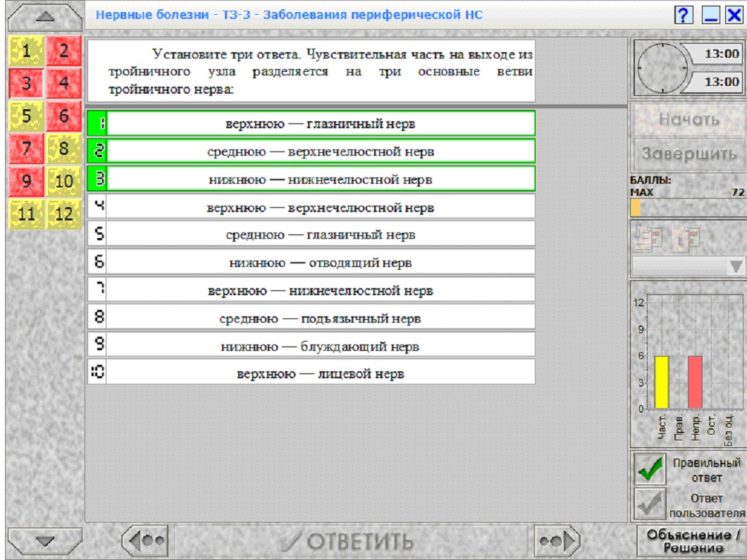
Task: Close the test window
Action: (x=734, y=15)
